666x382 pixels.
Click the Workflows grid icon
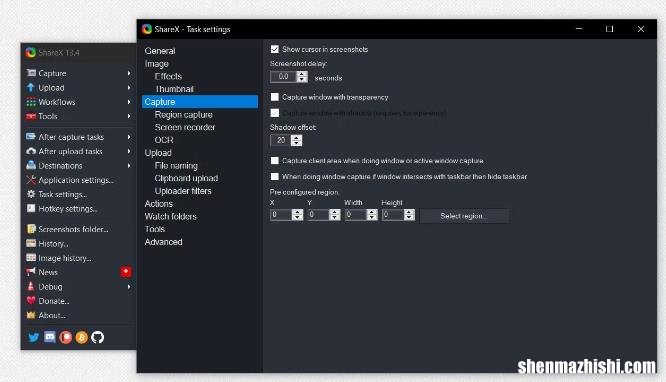[x=31, y=102]
